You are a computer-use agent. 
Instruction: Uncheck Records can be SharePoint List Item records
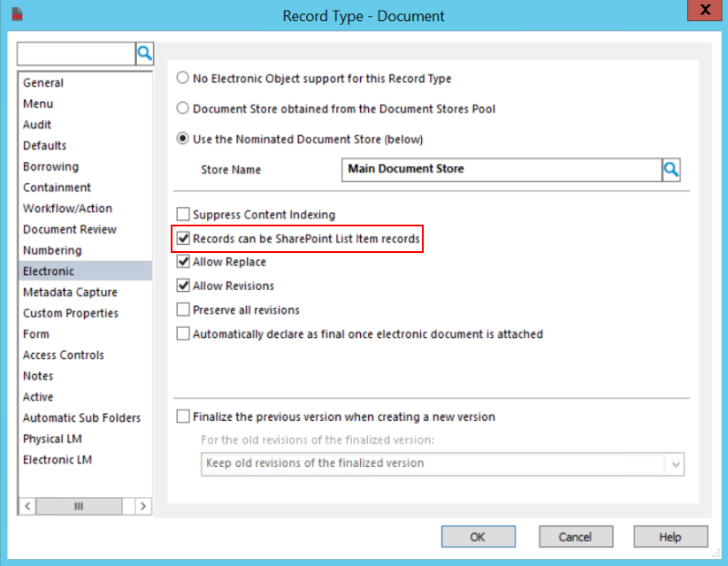pyautogui.click(x=183, y=239)
